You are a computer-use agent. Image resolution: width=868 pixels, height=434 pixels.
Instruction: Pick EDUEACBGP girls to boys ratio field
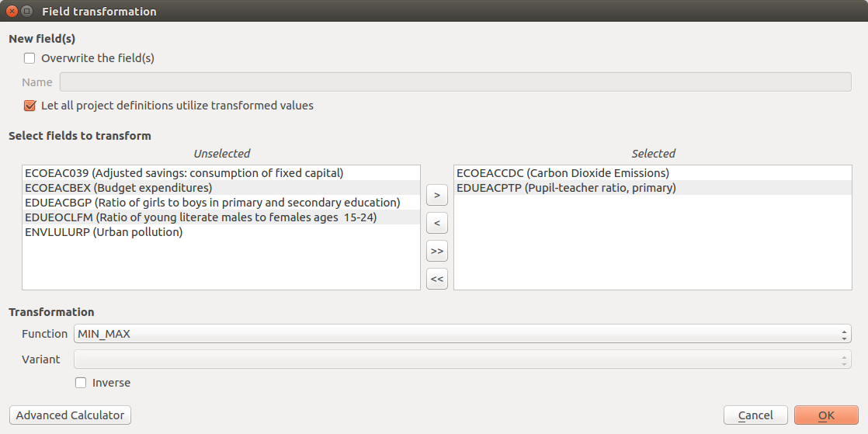coord(212,203)
